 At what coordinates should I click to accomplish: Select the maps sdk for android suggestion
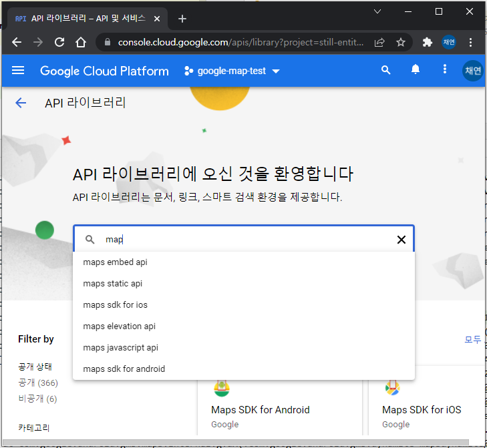click(x=243, y=369)
